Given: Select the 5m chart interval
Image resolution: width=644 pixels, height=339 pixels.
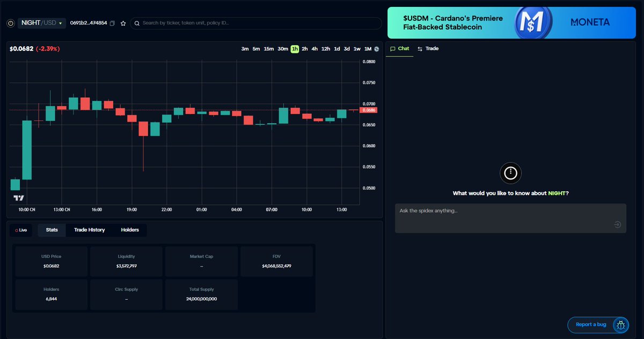Looking at the screenshot, I should (x=256, y=49).
